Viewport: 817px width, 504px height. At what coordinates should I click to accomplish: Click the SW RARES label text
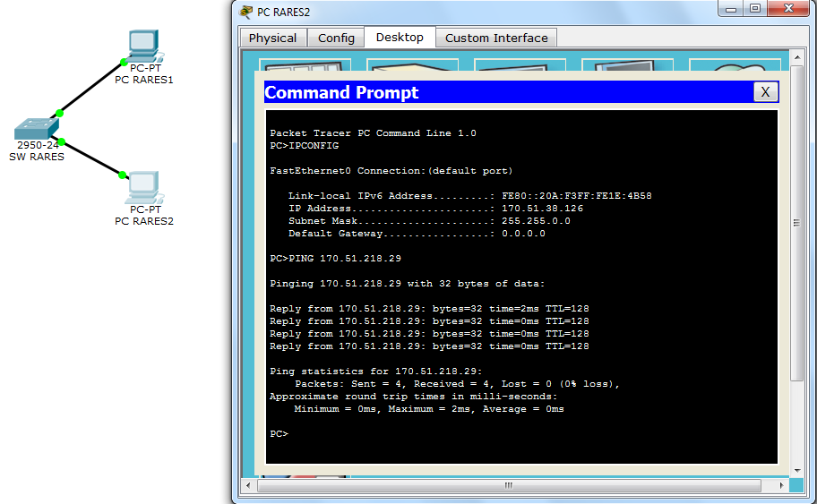tap(37, 157)
